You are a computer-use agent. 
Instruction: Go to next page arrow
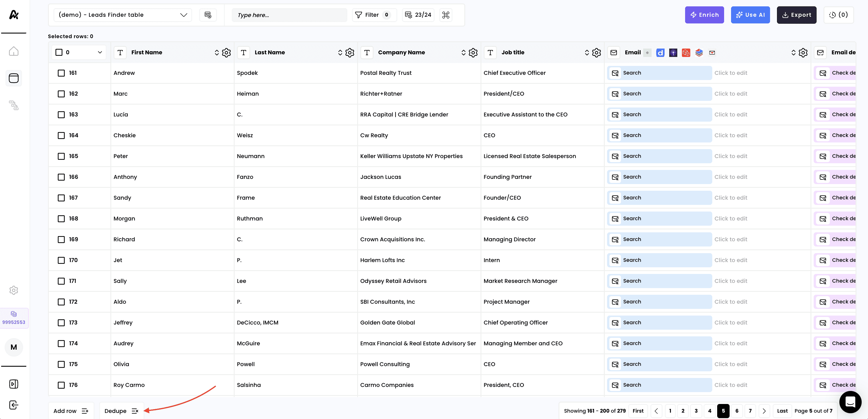coord(764,411)
